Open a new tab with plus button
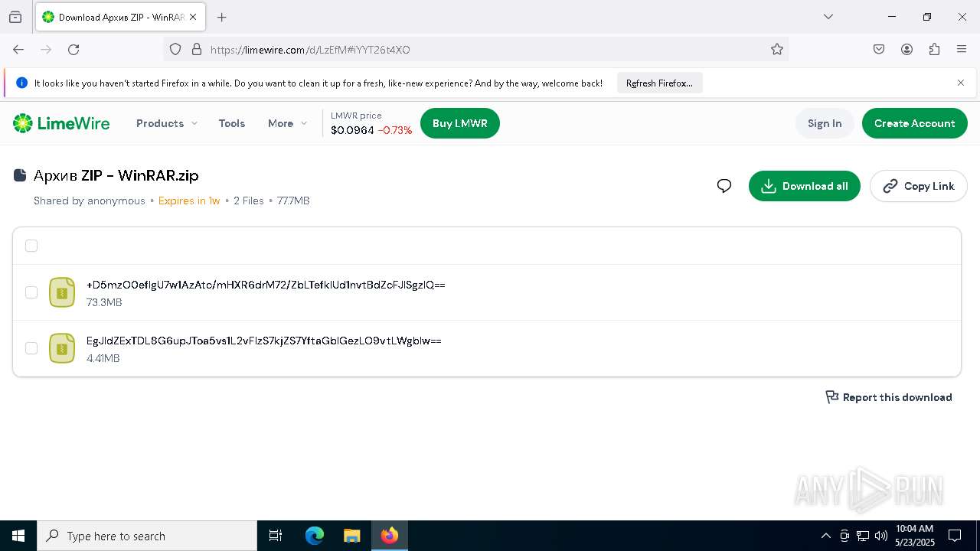 click(222, 17)
